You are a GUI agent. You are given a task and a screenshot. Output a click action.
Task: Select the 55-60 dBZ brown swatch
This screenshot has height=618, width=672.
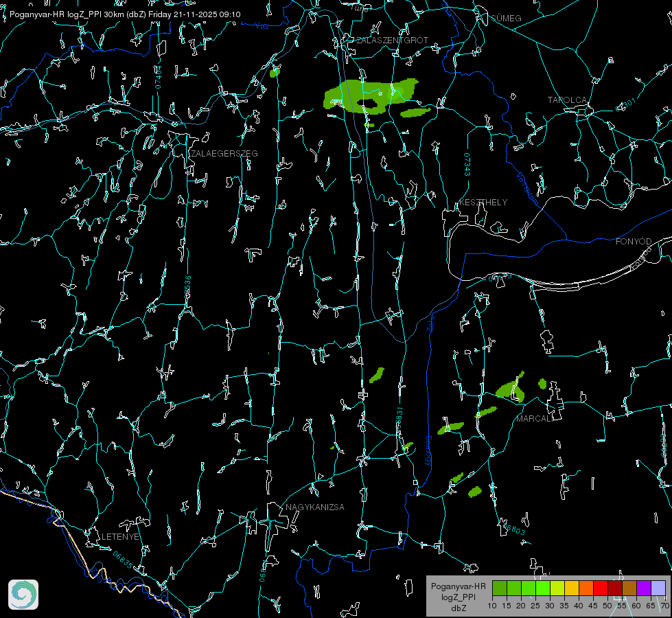[x=629, y=588]
